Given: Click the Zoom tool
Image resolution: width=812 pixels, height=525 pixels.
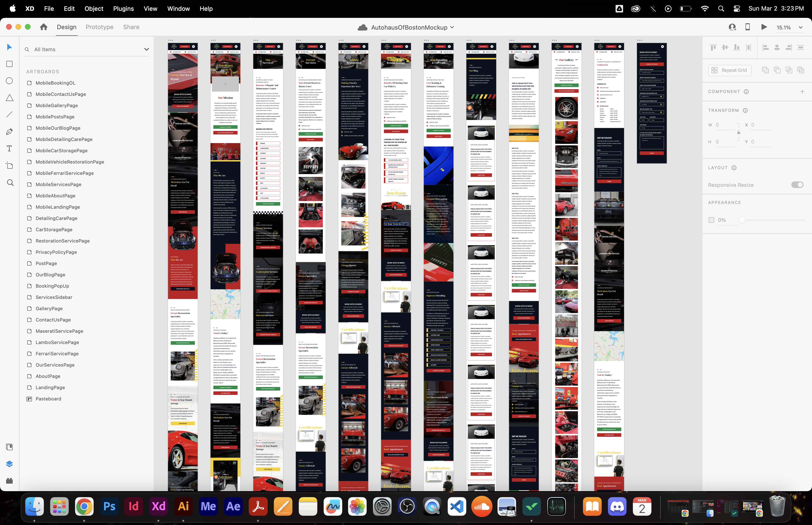Looking at the screenshot, I should tap(10, 183).
